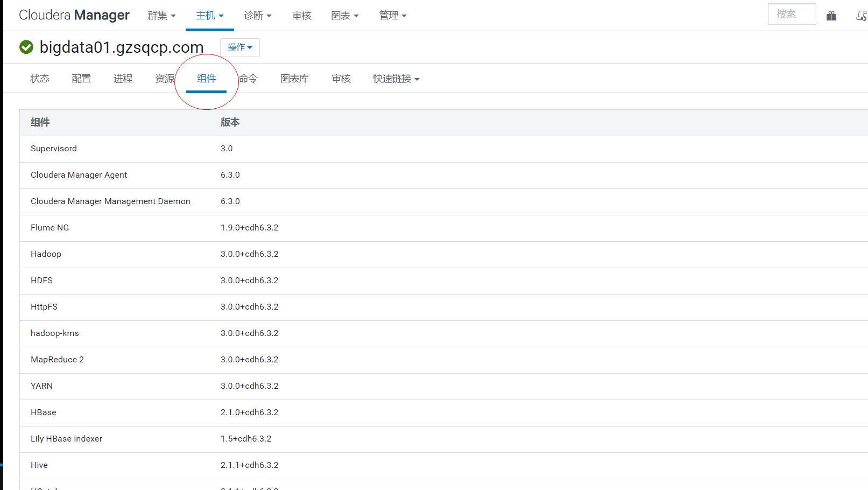Select the HttpFS row name
The image size is (868, 490).
[44, 307]
